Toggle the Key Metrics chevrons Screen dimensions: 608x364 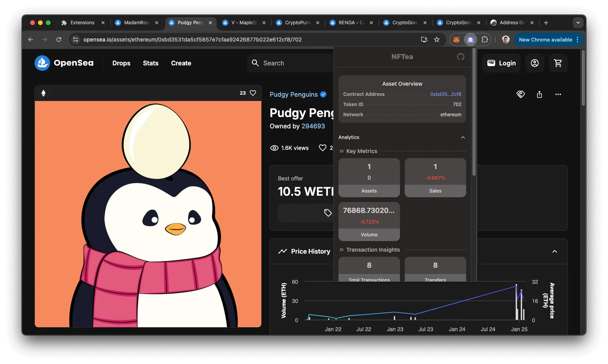point(342,151)
